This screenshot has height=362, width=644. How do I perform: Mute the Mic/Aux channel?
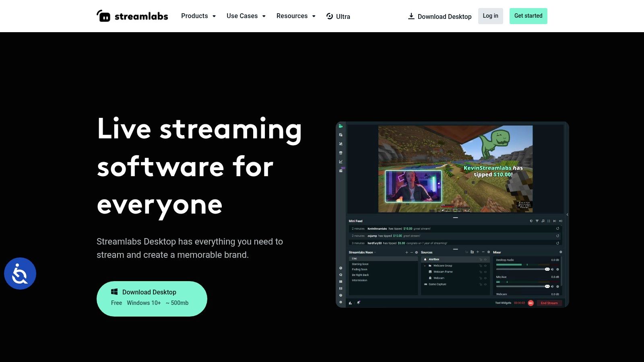click(x=552, y=286)
